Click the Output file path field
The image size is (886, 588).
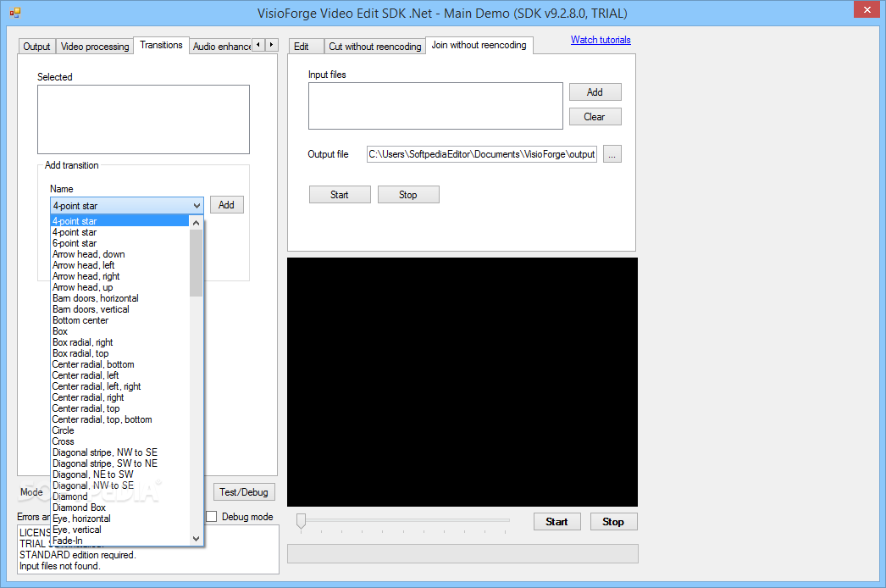481,154
